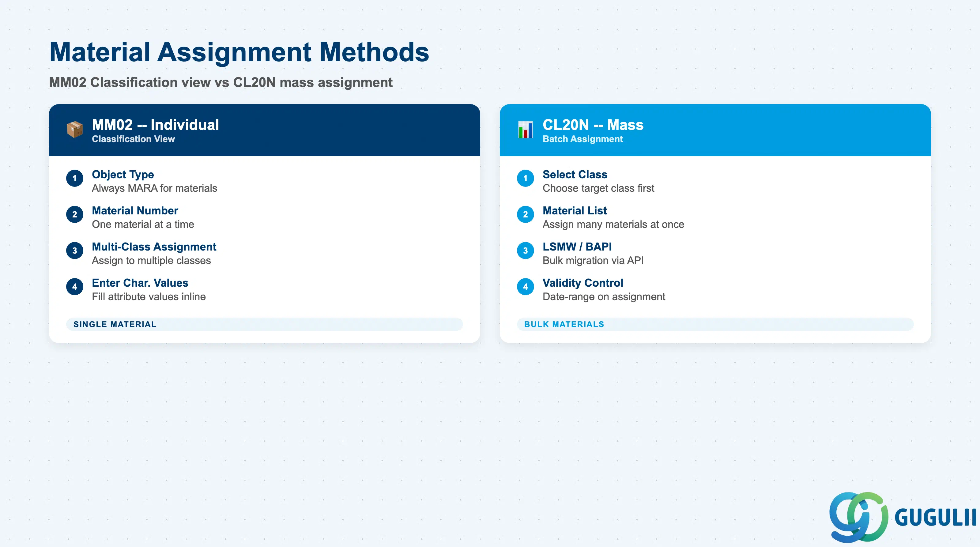Image resolution: width=980 pixels, height=547 pixels.
Task: Click "Assign many materials at once" text
Action: coord(613,224)
